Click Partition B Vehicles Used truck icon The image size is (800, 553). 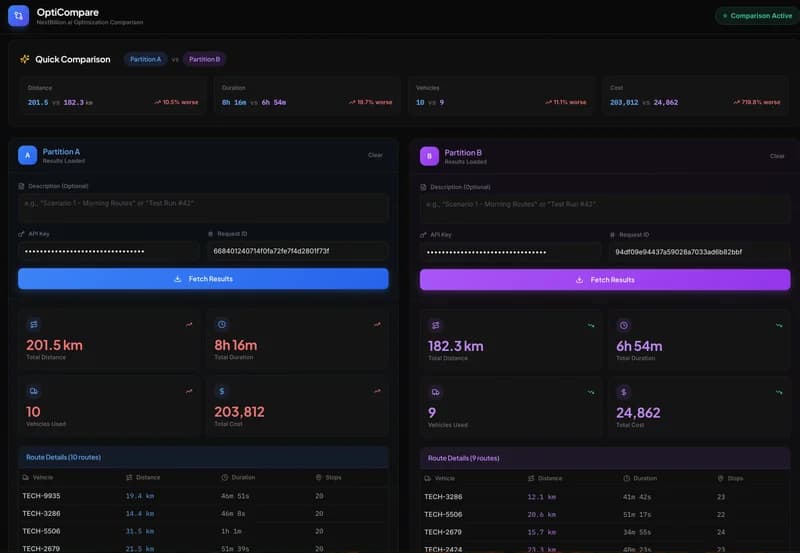[x=436, y=392]
